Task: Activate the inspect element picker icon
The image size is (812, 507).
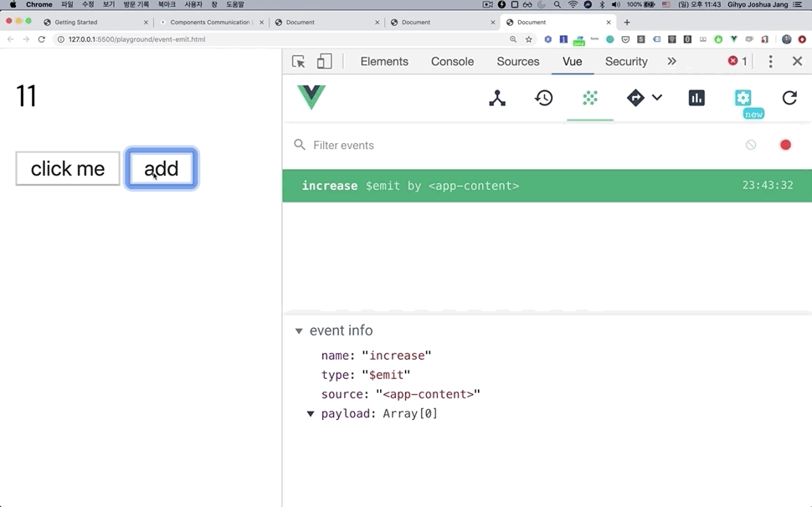Action: click(298, 62)
